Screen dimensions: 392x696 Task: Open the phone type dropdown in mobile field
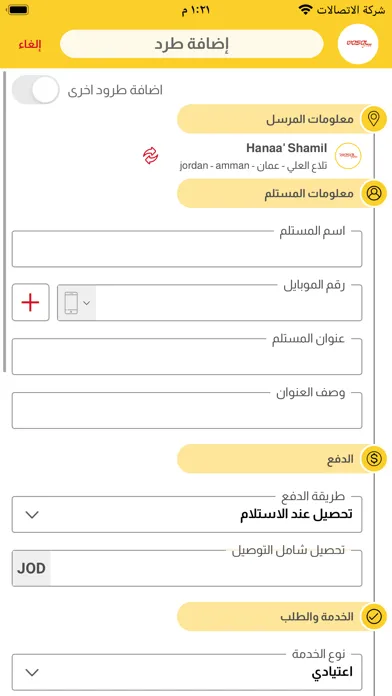[77, 303]
